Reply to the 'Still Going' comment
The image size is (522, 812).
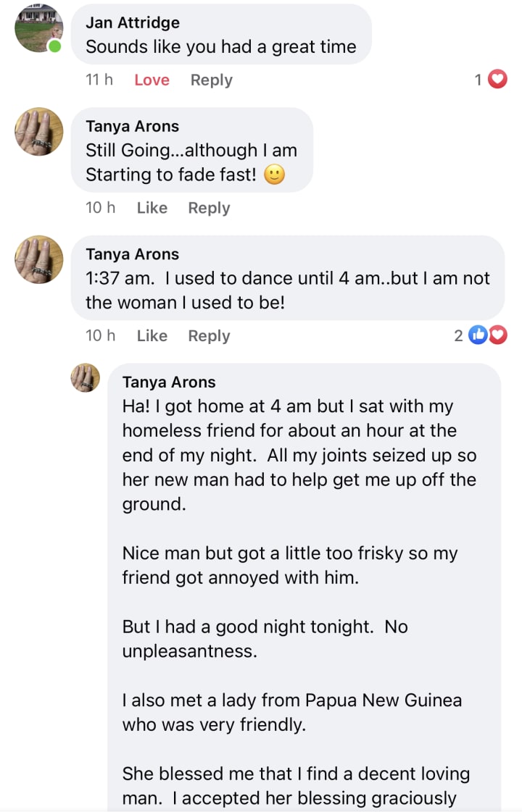tap(209, 208)
